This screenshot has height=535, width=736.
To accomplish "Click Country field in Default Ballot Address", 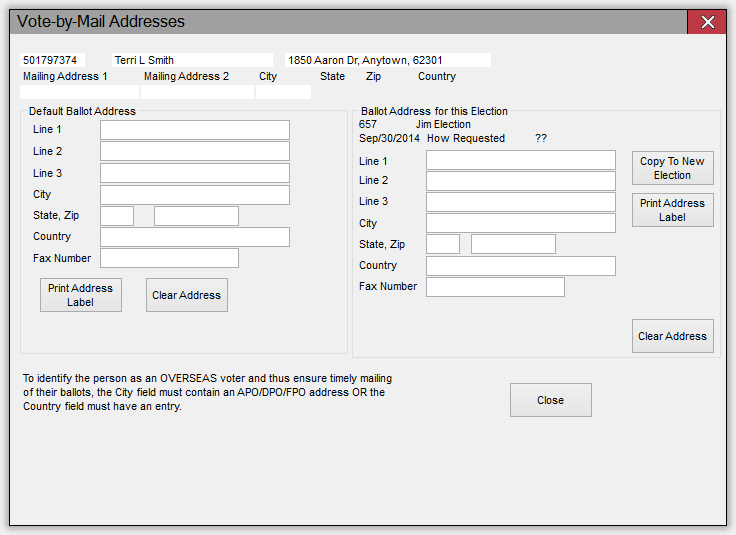I will pyautogui.click(x=194, y=237).
